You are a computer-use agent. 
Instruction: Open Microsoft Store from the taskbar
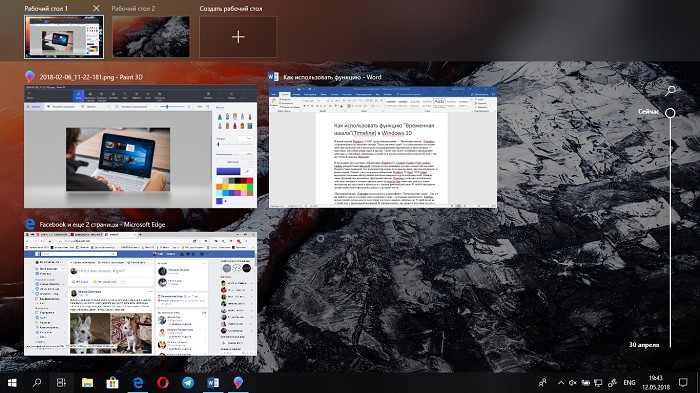[x=112, y=383]
